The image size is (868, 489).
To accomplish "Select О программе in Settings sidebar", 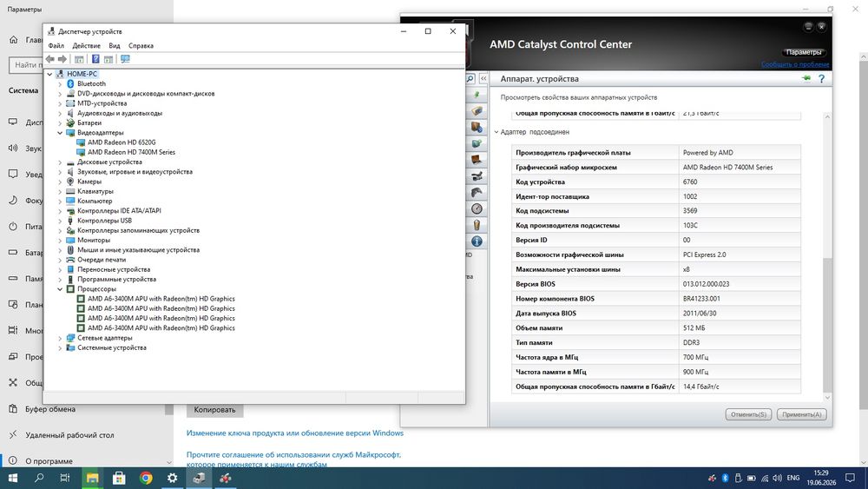I will tap(49, 461).
